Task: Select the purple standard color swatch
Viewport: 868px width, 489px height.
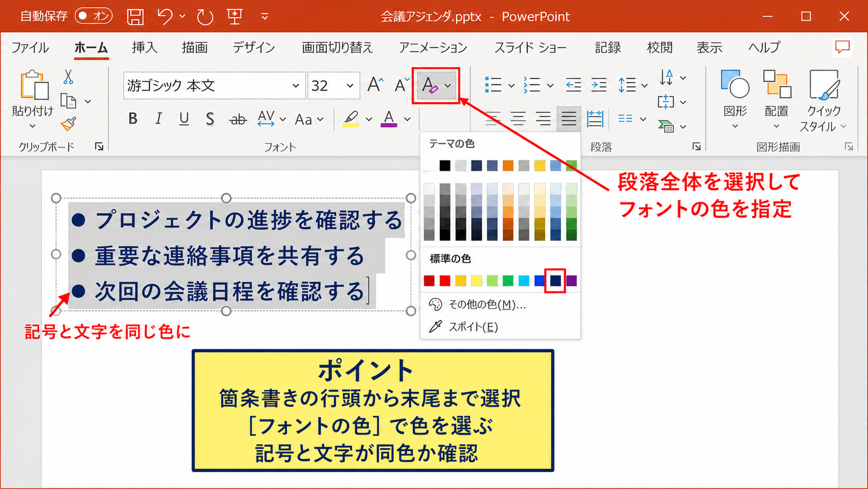Action: point(572,281)
